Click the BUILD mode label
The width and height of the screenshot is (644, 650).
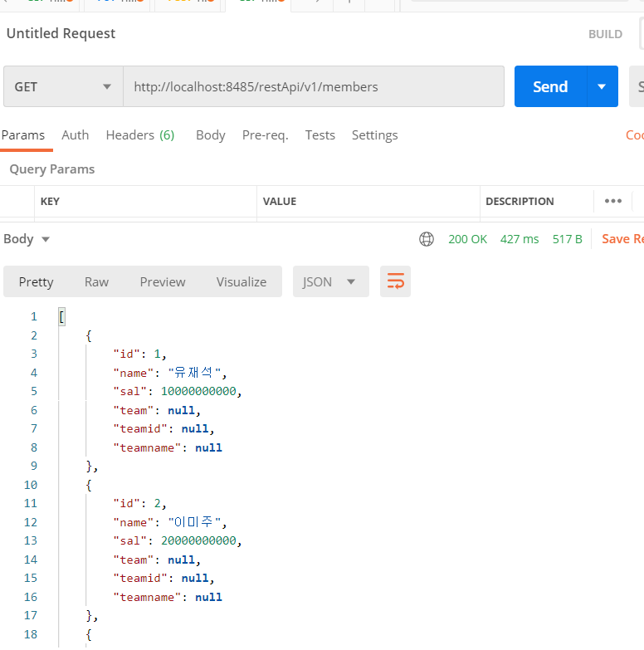(606, 34)
